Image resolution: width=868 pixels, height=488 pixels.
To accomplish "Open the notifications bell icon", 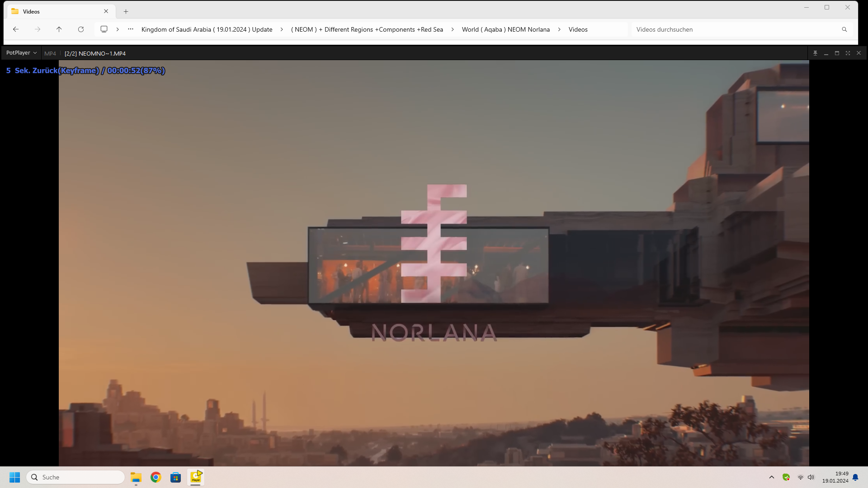I will coord(855,477).
